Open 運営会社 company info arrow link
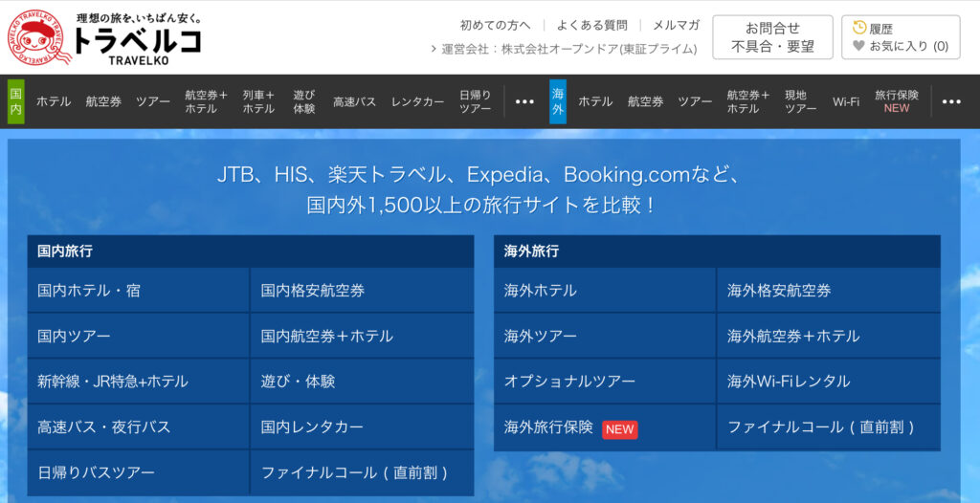 point(435,49)
